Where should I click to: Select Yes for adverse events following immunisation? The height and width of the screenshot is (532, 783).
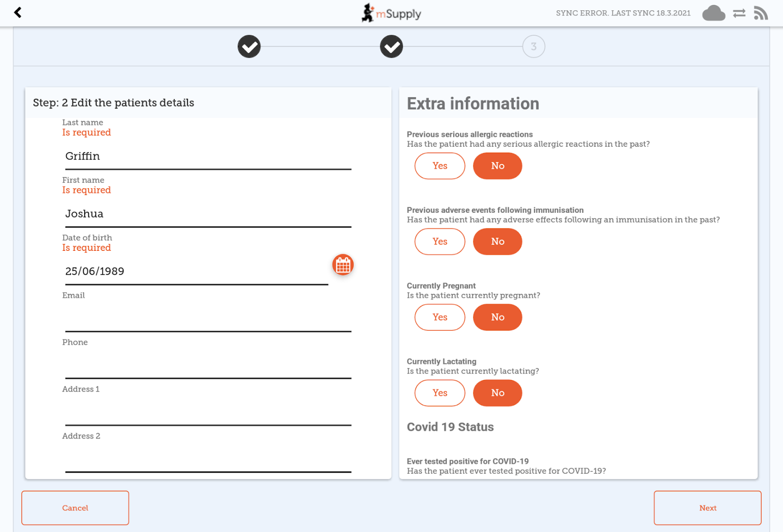pyautogui.click(x=439, y=242)
